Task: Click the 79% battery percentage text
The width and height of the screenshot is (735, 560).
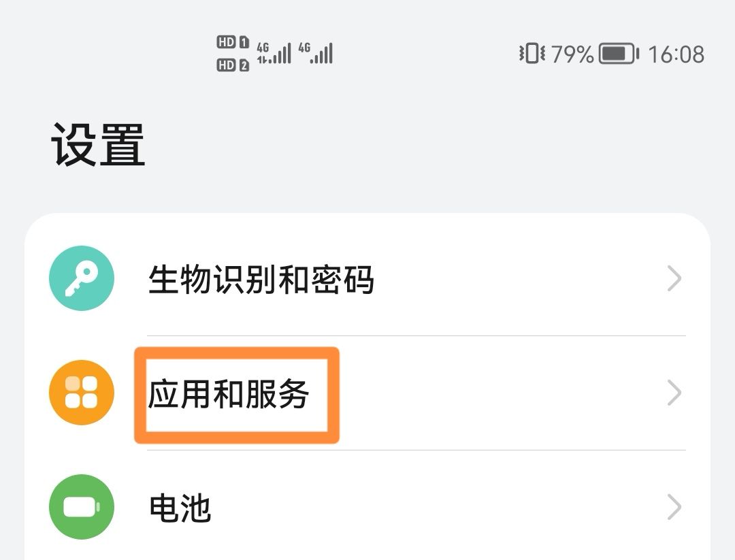Action: pyautogui.click(x=572, y=54)
